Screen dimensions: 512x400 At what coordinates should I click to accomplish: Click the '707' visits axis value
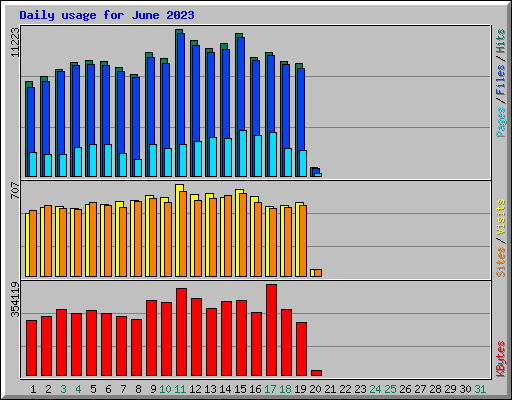pyautogui.click(x=15, y=191)
